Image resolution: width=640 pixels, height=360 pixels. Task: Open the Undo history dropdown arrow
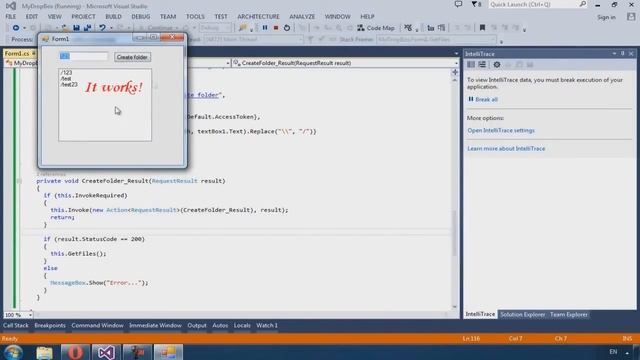point(111,28)
